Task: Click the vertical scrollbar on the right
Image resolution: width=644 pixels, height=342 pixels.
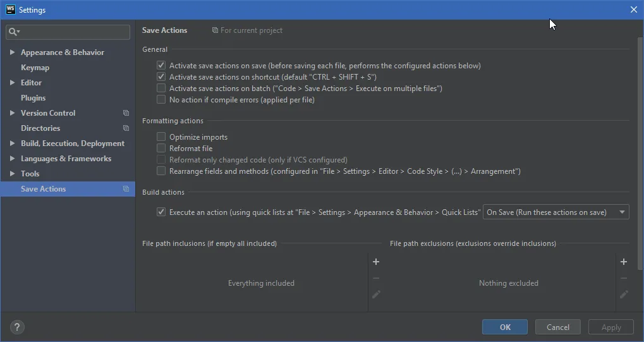Action: (x=640, y=154)
